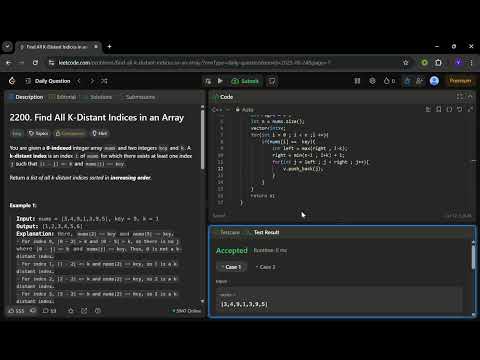
Task: Close the Find All K-Distant Indices tab
Action: (96, 47)
